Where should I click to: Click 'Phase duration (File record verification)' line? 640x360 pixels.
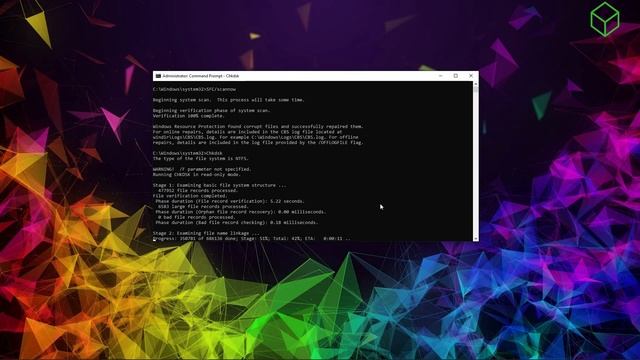pyautogui.click(x=230, y=201)
